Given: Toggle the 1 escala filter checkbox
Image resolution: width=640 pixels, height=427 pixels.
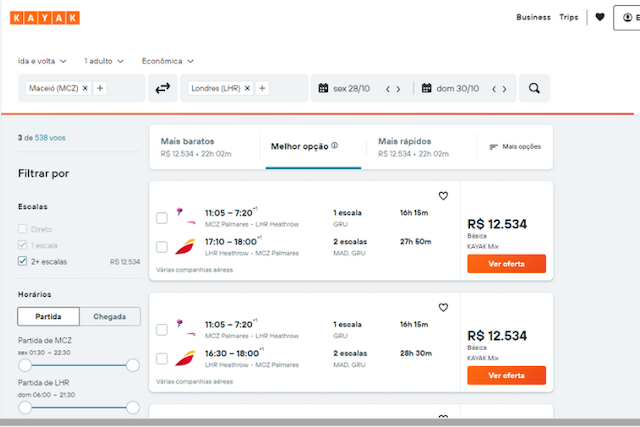Looking at the screenshot, I should coord(22,245).
